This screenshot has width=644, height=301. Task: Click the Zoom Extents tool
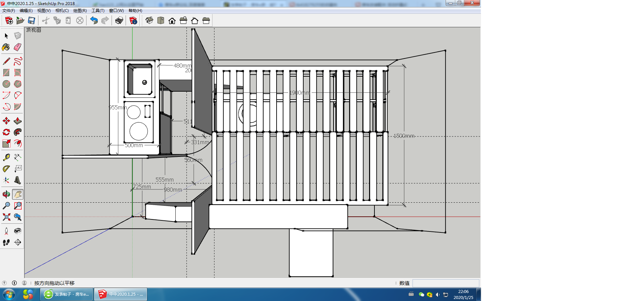(6, 217)
